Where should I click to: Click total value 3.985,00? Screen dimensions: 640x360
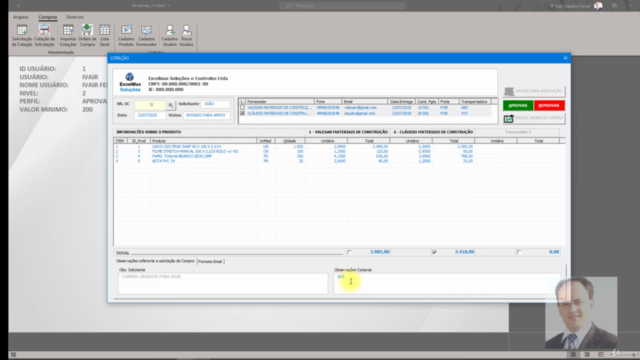tap(380, 252)
